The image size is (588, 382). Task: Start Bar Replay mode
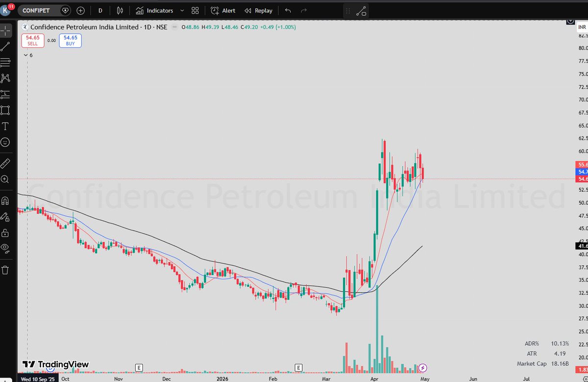click(258, 10)
